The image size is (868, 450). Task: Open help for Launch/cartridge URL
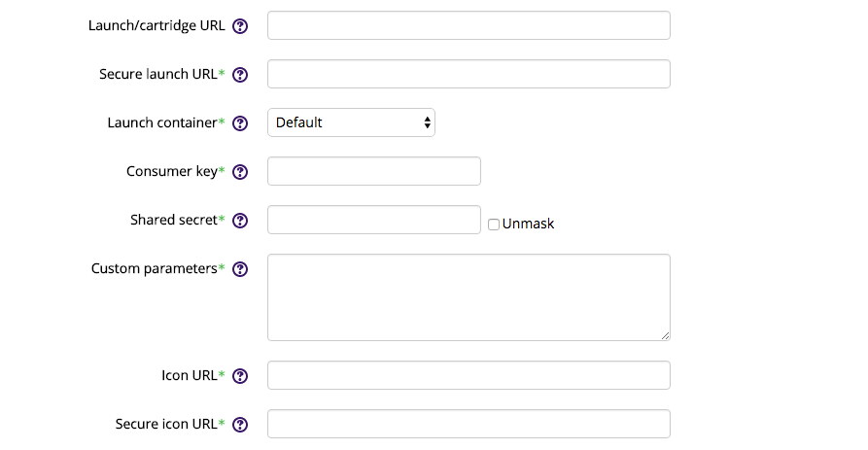pyautogui.click(x=240, y=26)
